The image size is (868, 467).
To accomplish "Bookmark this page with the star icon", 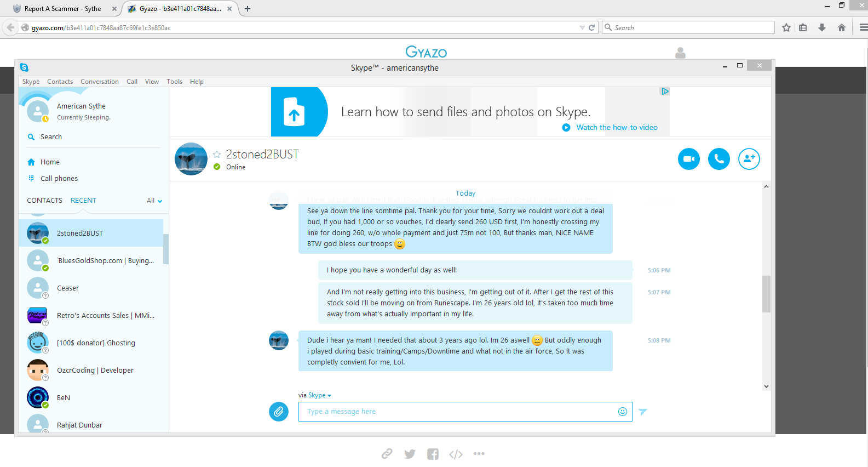I will 786,27.
